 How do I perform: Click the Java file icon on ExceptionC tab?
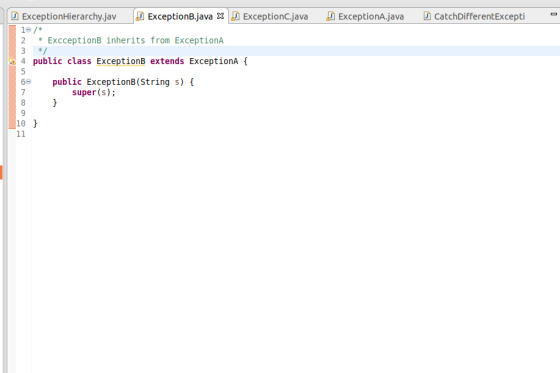235,16
